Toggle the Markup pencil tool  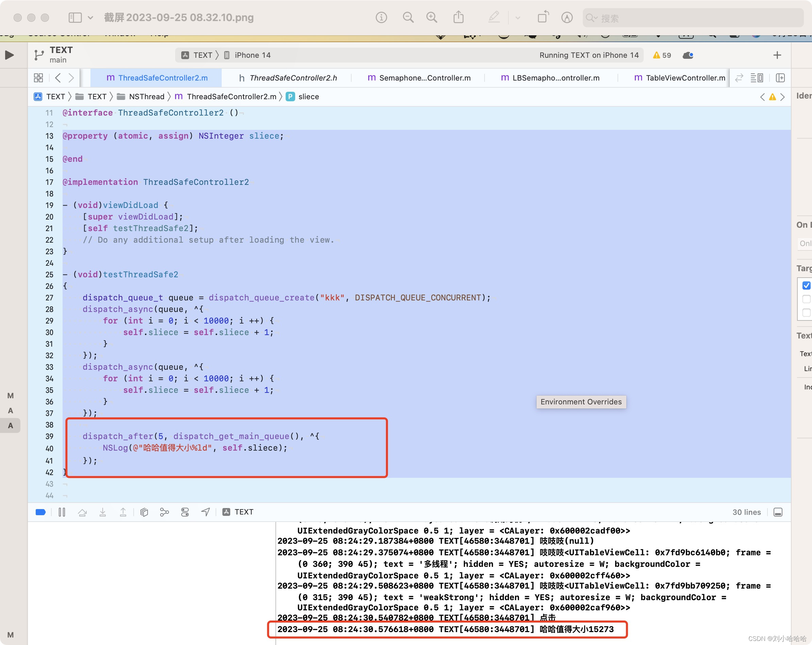494,17
